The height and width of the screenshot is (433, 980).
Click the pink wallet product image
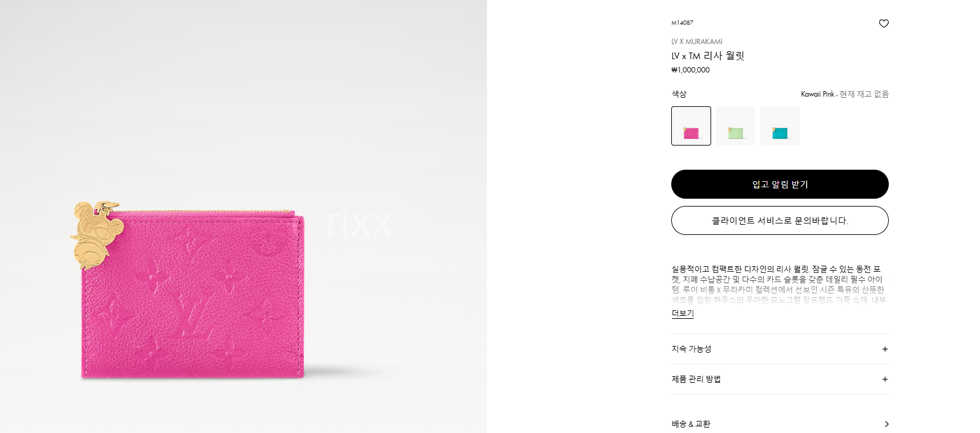click(x=193, y=294)
